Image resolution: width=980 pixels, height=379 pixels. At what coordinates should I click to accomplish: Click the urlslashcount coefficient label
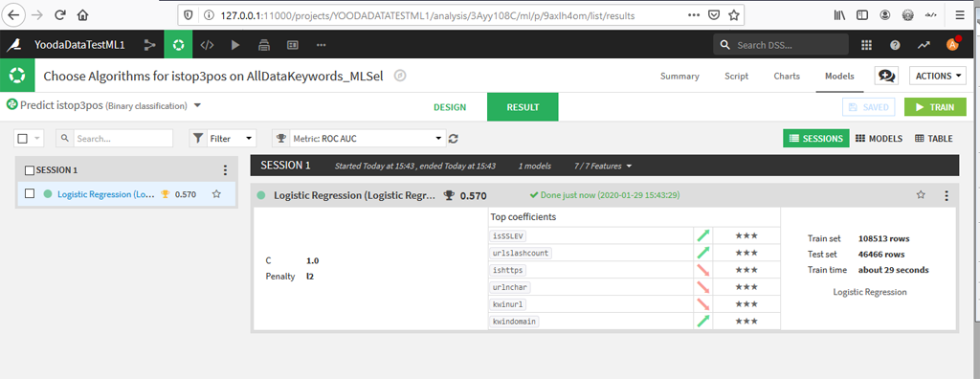click(522, 254)
